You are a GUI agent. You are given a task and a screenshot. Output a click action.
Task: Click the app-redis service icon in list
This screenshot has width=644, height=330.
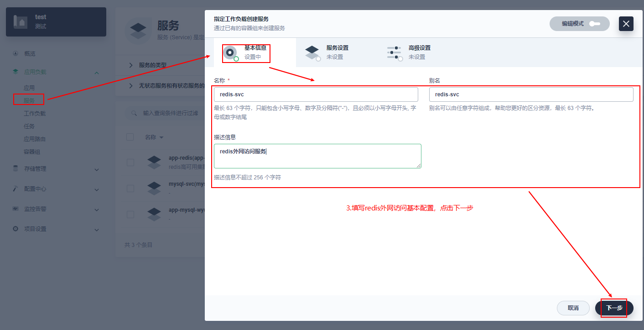pyautogui.click(x=154, y=162)
